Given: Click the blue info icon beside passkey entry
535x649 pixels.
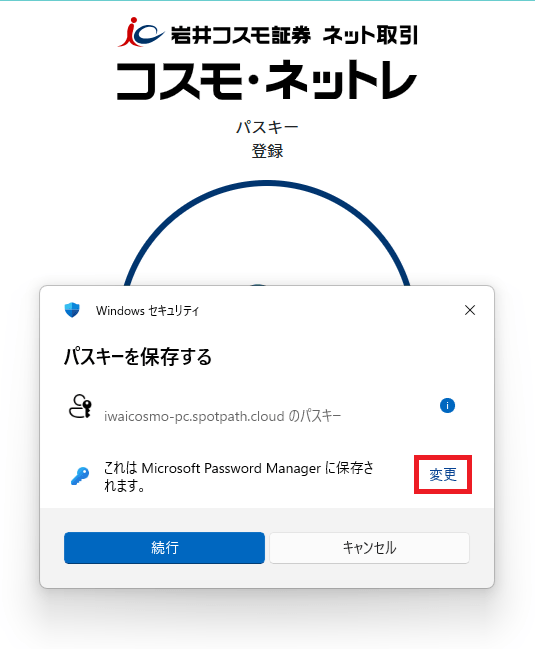Looking at the screenshot, I should [x=447, y=405].
